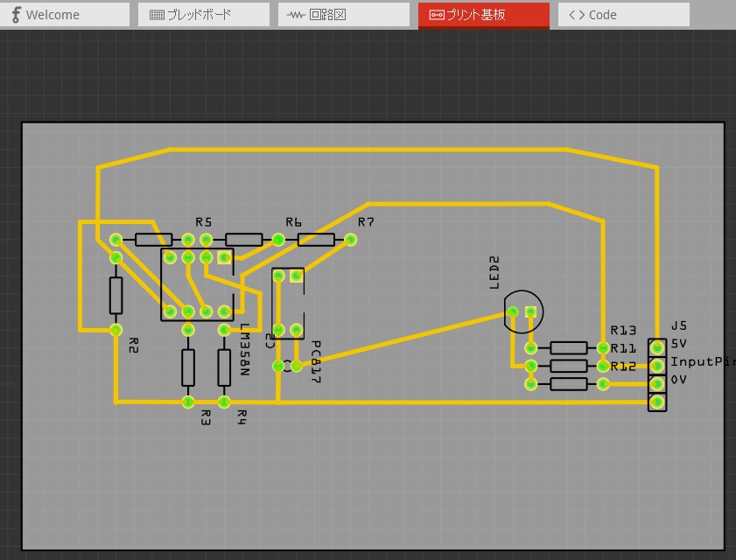This screenshot has height=560, width=736.
Task: Select resistor R6 body on the board
Action: click(x=242, y=240)
